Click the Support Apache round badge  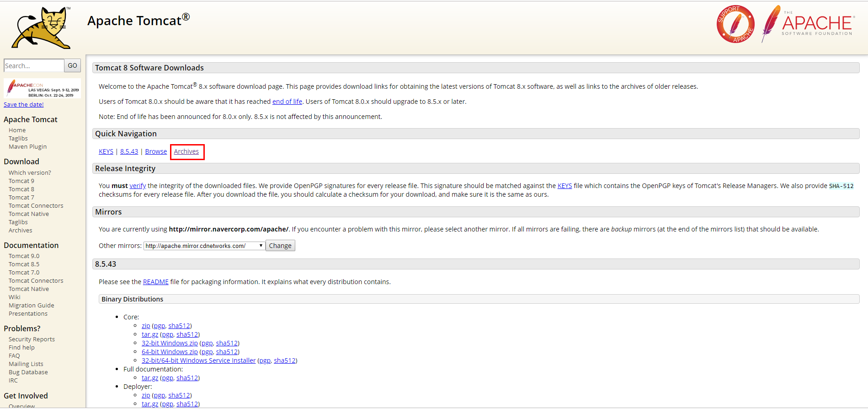click(735, 24)
